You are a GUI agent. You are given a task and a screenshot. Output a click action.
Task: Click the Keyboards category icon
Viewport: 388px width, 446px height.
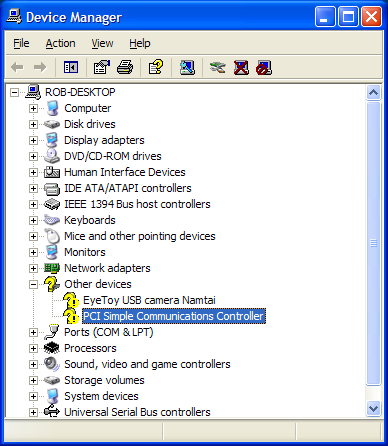(52, 220)
